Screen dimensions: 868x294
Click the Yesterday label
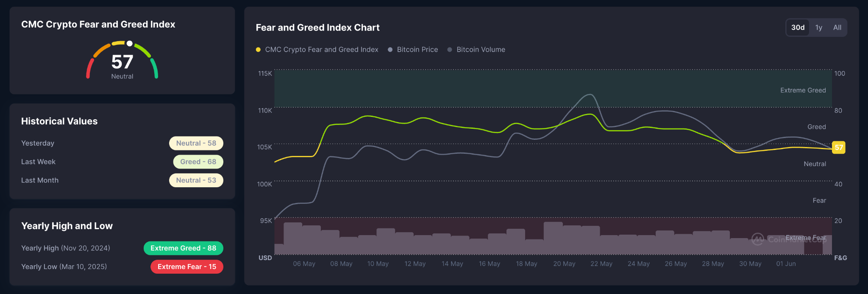38,143
